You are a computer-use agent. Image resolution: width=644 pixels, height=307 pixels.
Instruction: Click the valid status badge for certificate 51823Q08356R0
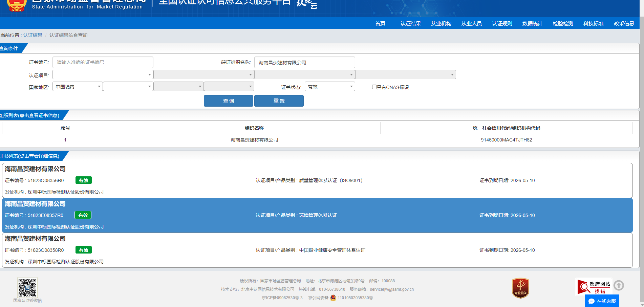tap(83, 180)
